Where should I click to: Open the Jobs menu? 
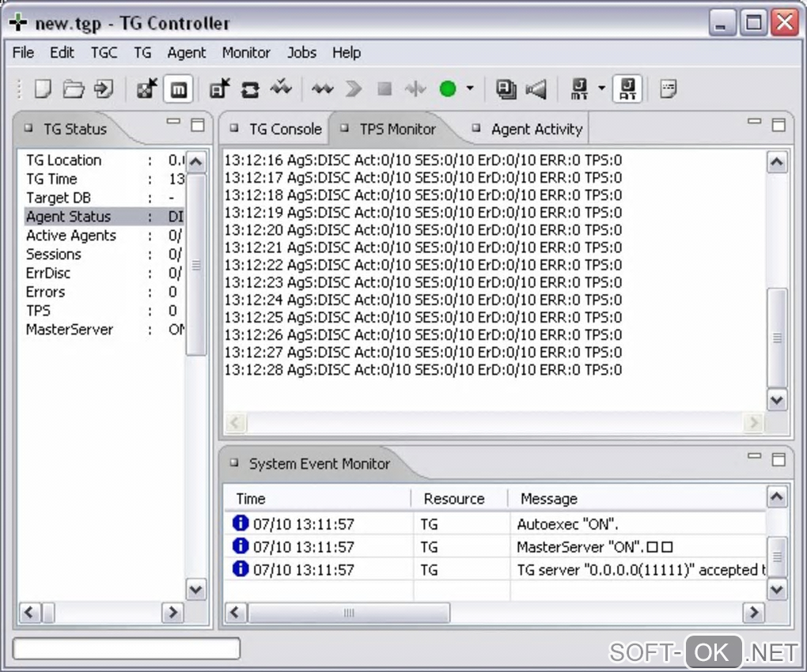tap(301, 52)
